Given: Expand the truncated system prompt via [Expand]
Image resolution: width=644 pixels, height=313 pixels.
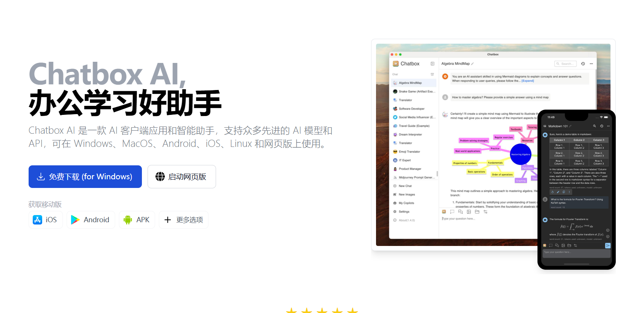Looking at the screenshot, I should point(527,81).
